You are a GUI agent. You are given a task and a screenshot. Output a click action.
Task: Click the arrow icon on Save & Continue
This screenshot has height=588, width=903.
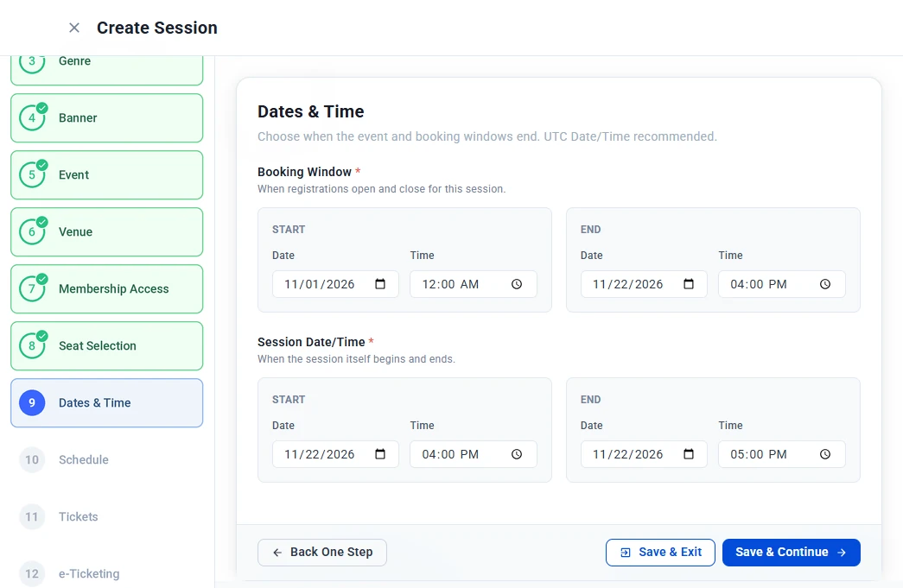(x=842, y=553)
